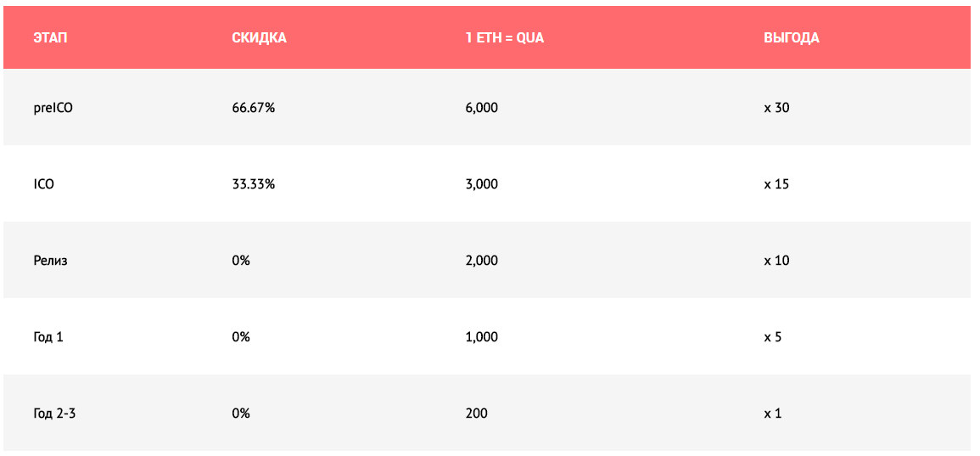This screenshot has width=980, height=456.
Task: Select the Релиз stage cell
Action: 51,260
